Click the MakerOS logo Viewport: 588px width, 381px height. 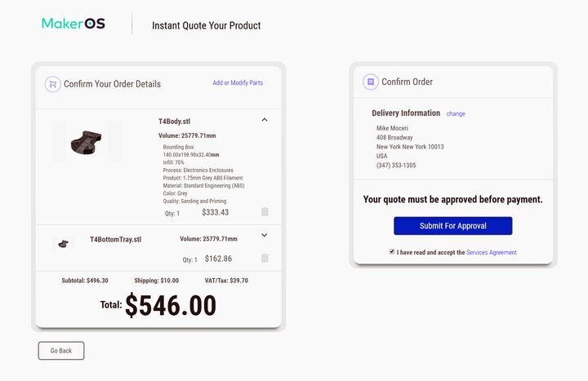coord(73,24)
